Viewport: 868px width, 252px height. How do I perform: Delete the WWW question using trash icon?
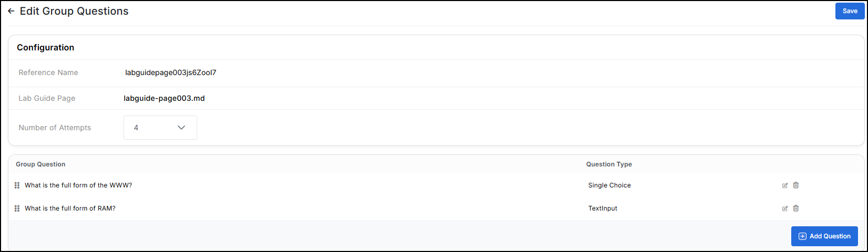pos(796,185)
